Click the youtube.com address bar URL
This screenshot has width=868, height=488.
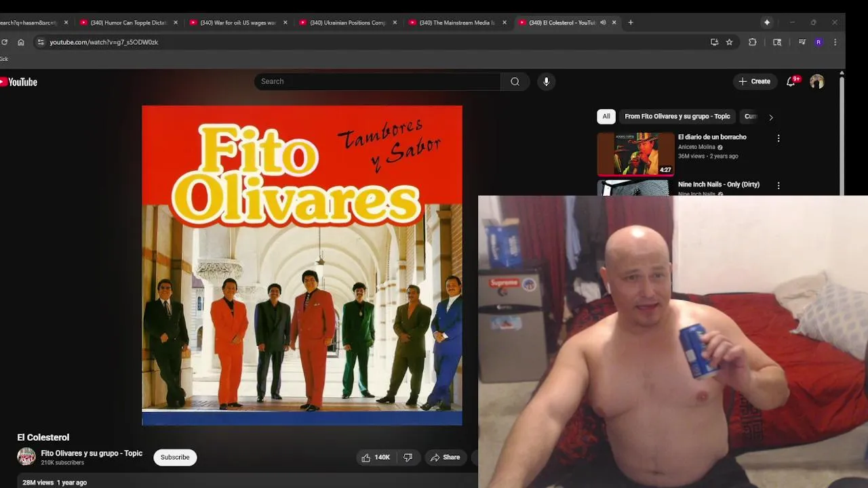104,42
